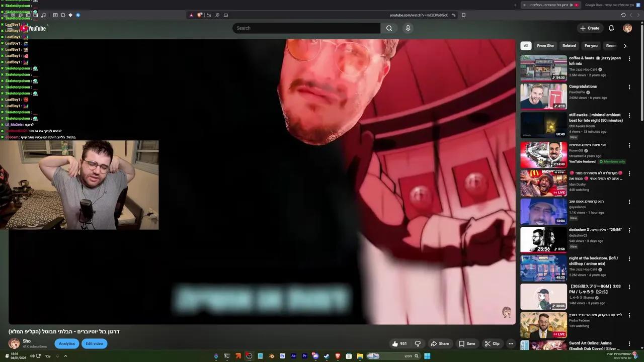
Task: Click the volume icon in system tray
Action: coord(32,356)
